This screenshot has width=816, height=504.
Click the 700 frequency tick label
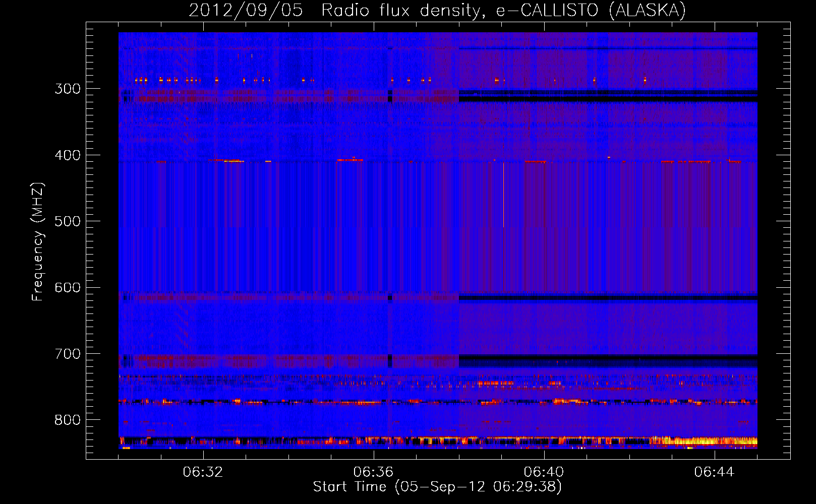point(68,354)
